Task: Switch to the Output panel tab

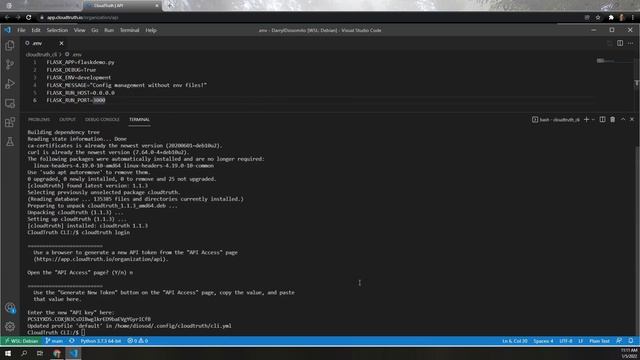Action: (67, 120)
